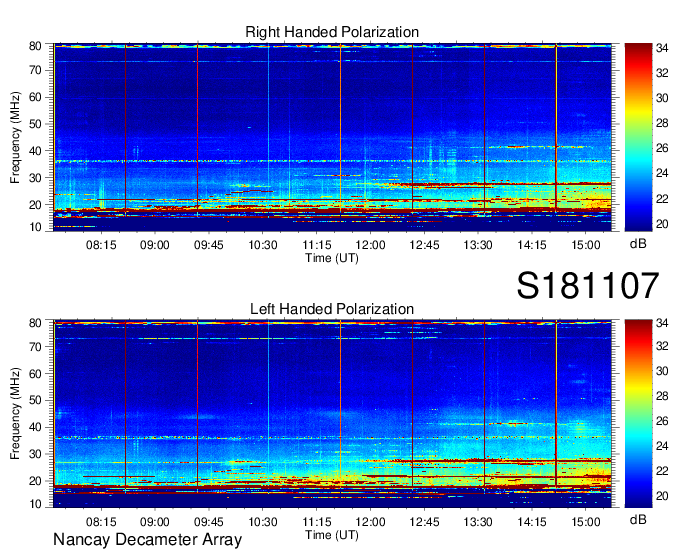Screen dimensions: 680x552
Task: Click the 'Right Handed Polarization' plot title
Action: click(x=332, y=32)
